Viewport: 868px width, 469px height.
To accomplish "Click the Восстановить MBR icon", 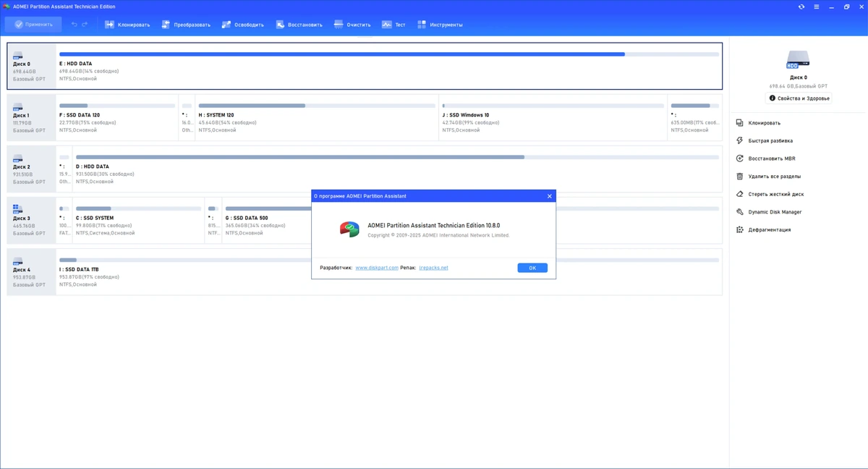I will (x=739, y=159).
